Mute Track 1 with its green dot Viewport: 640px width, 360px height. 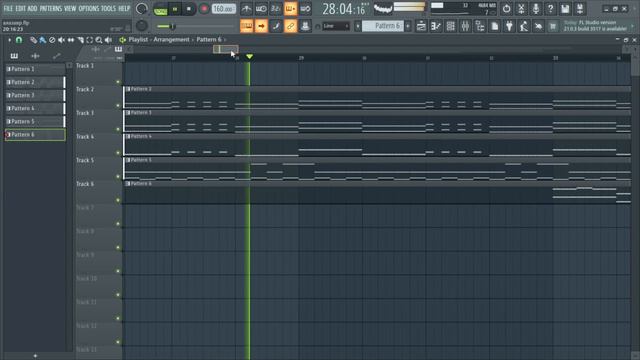118,82
